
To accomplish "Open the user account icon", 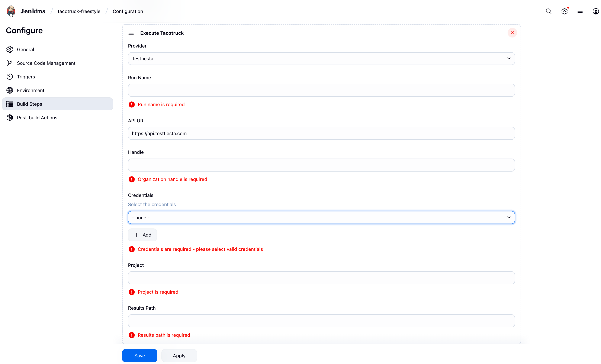I will (x=595, y=11).
